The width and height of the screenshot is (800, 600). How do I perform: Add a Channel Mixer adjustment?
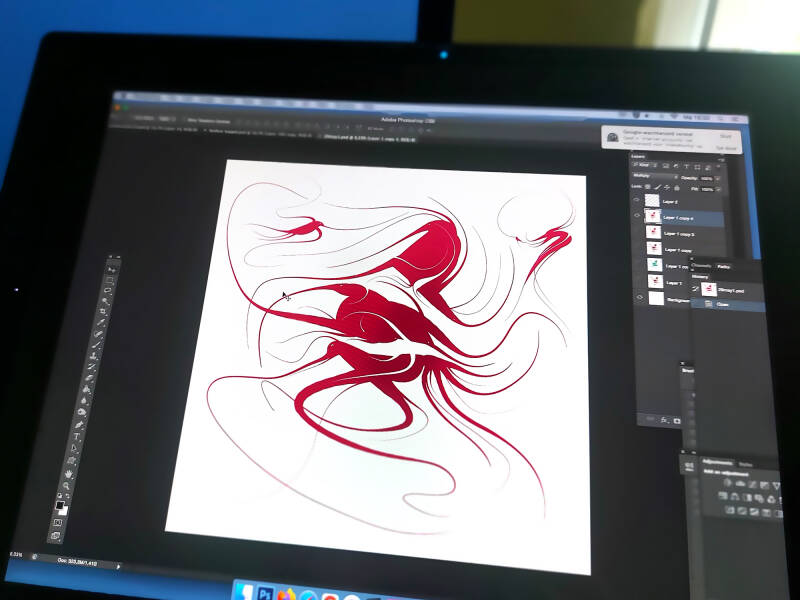(x=771, y=499)
